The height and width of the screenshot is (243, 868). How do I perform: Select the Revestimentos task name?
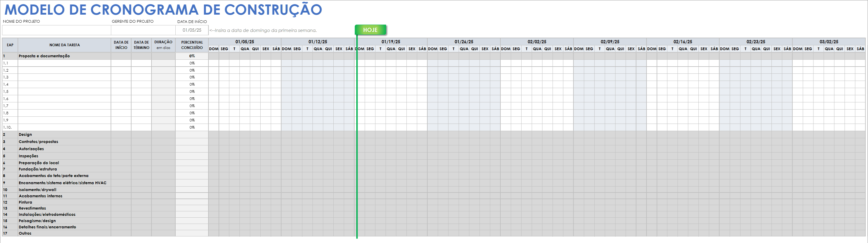pos(32,208)
